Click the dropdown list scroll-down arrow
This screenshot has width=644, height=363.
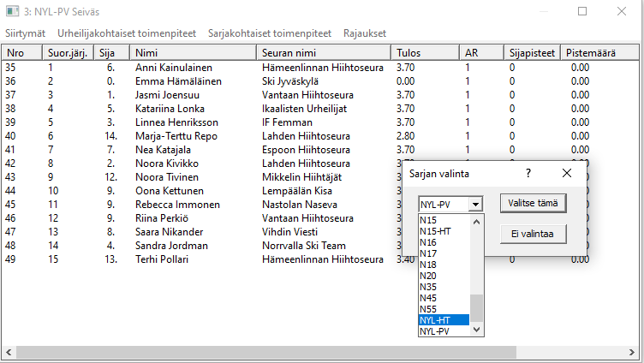point(478,330)
